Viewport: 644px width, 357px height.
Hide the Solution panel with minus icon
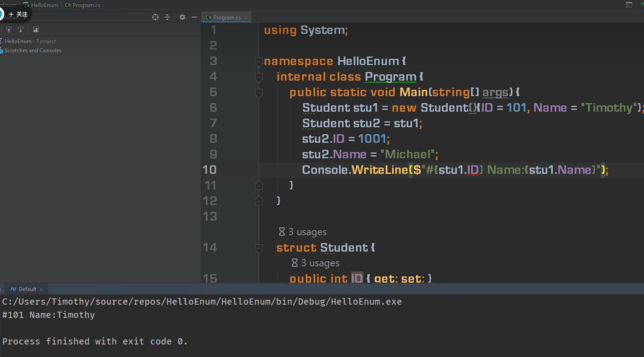coord(194,17)
